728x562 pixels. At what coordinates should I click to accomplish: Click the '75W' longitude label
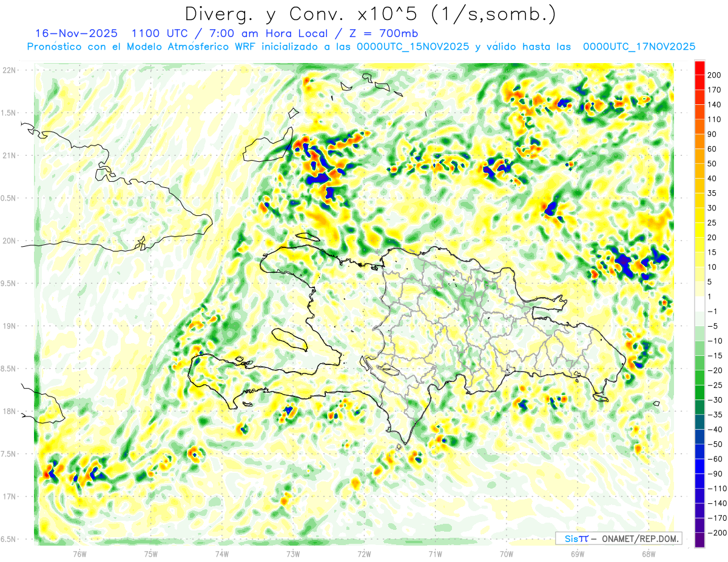coord(151,554)
